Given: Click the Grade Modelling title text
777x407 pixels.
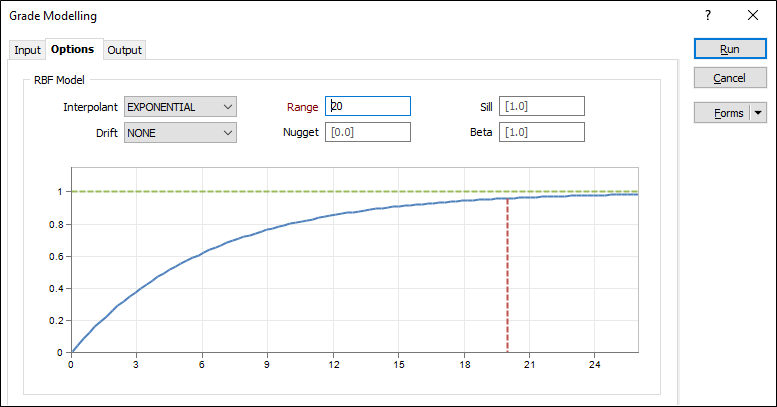Looking at the screenshot, I should point(53,16).
